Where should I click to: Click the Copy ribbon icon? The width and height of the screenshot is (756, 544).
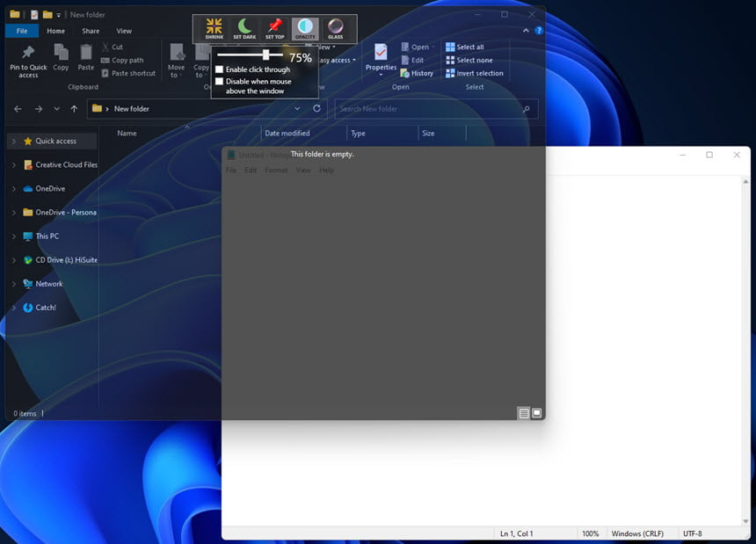point(61,57)
